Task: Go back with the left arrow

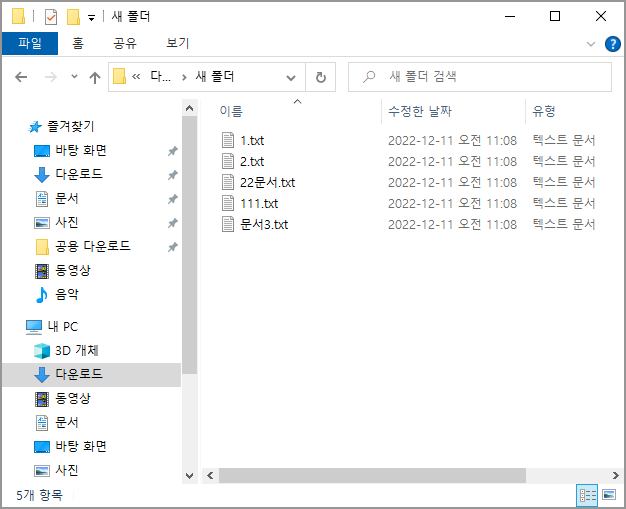Action: click(x=21, y=77)
